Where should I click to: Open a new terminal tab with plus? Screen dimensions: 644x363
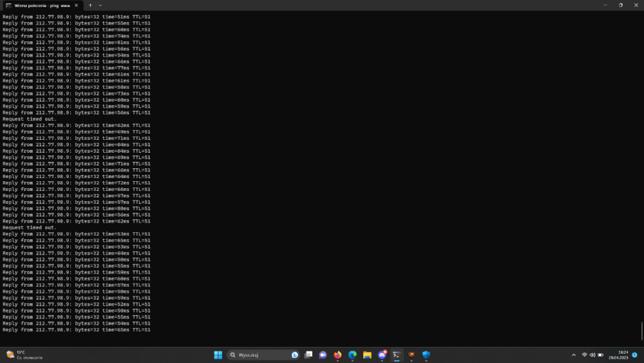[x=90, y=5]
